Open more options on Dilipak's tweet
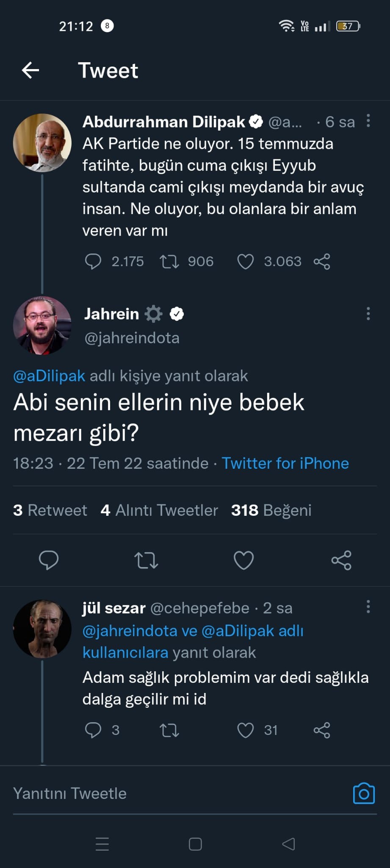The image size is (390, 868). point(368,121)
